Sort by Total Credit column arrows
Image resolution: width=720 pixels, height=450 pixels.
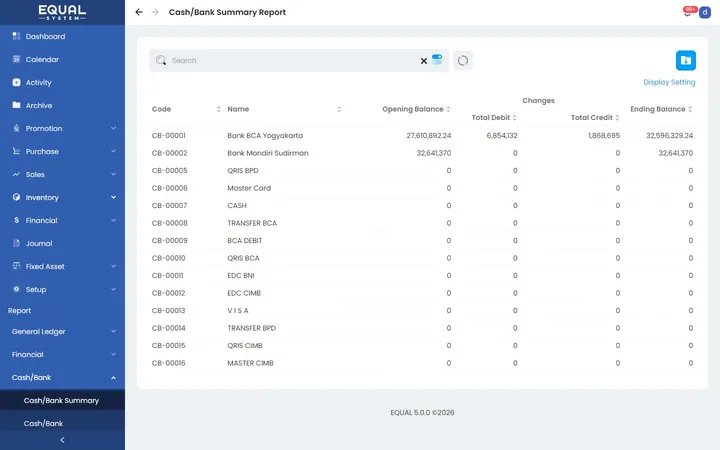(x=617, y=118)
